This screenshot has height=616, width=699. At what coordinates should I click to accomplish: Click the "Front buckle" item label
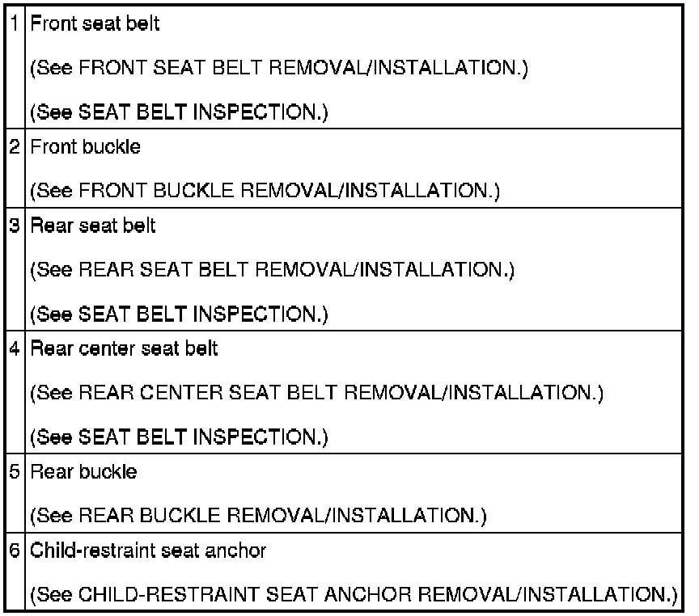(84, 148)
